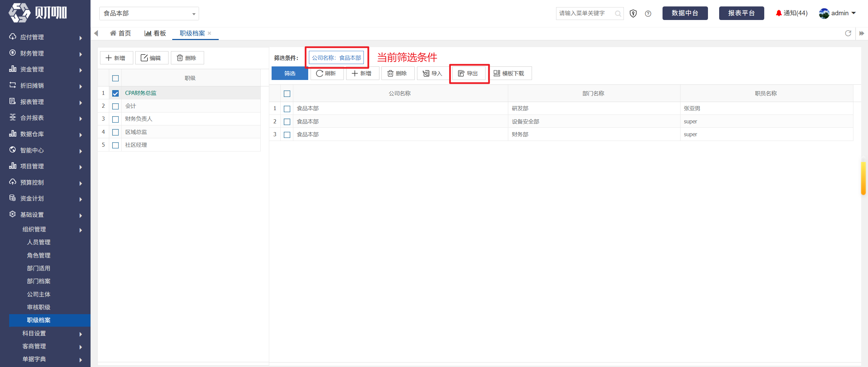The image size is (868, 367).
Task: Open the 食品本部 company dropdown
Action: pos(149,14)
